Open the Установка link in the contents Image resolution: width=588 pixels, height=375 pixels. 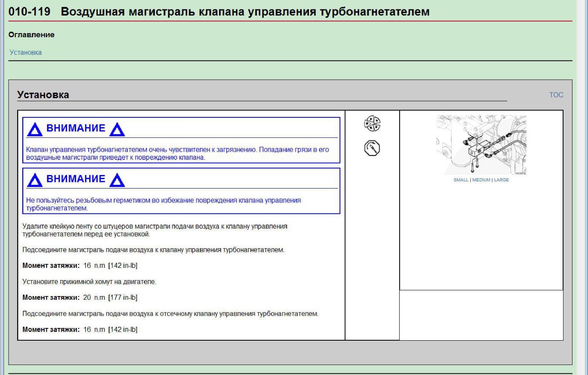(25, 52)
